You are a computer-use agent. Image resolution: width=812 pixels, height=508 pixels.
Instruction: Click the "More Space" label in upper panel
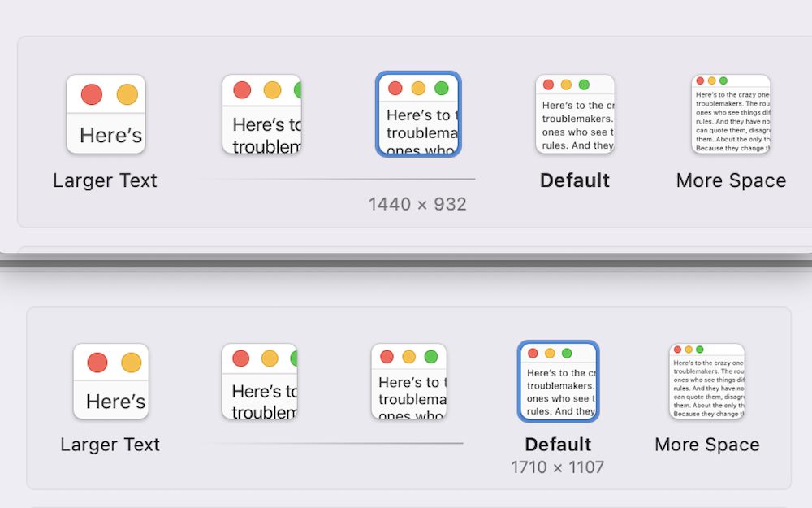731,180
